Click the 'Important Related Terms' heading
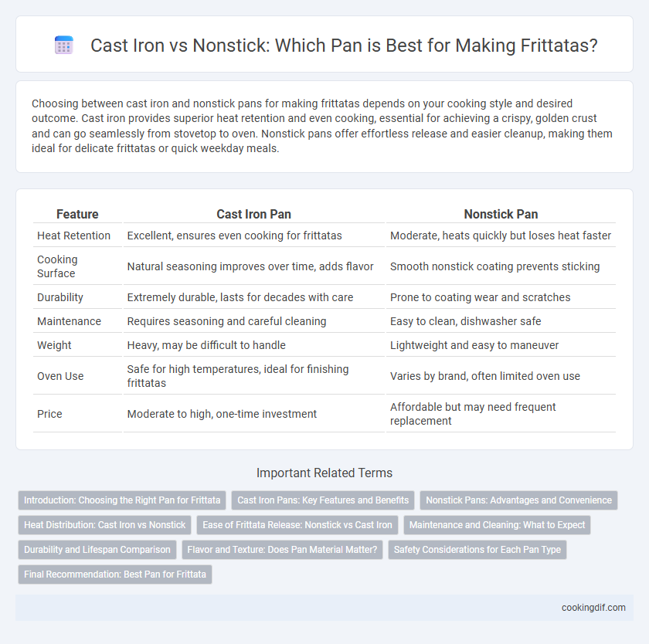The width and height of the screenshot is (649, 644). point(324,473)
